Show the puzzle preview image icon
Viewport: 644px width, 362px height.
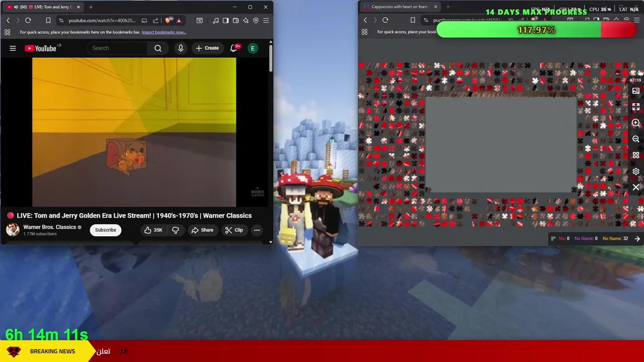click(636, 91)
